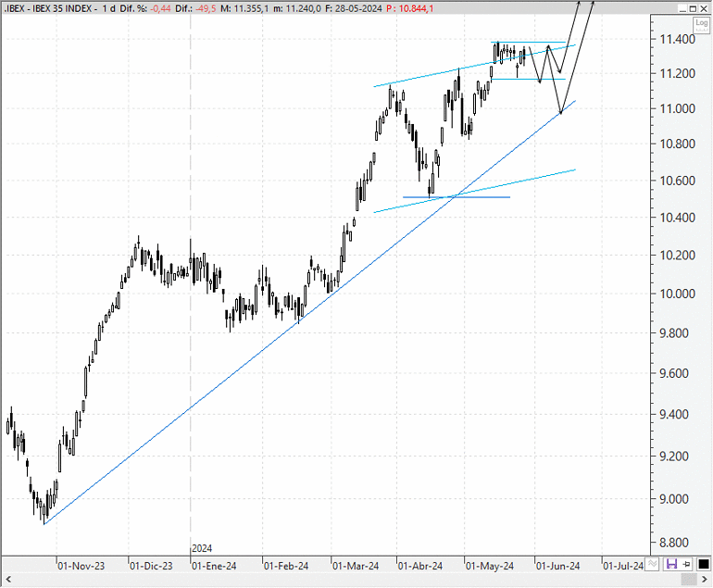
Task: Click the 'F: 28-05-2024' date label
Action: (354, 8)
